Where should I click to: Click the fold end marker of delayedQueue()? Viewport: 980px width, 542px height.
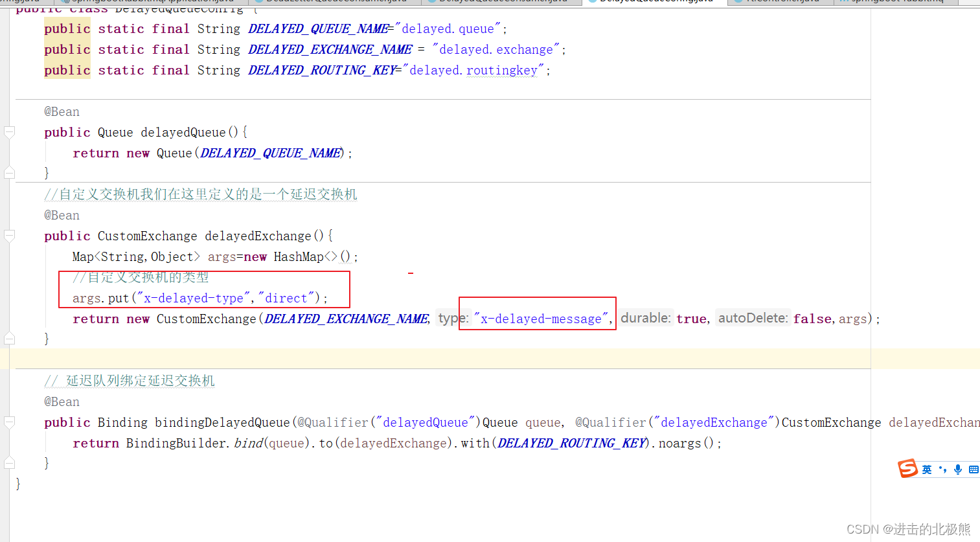pyautogui.click(x=9, y=173)
